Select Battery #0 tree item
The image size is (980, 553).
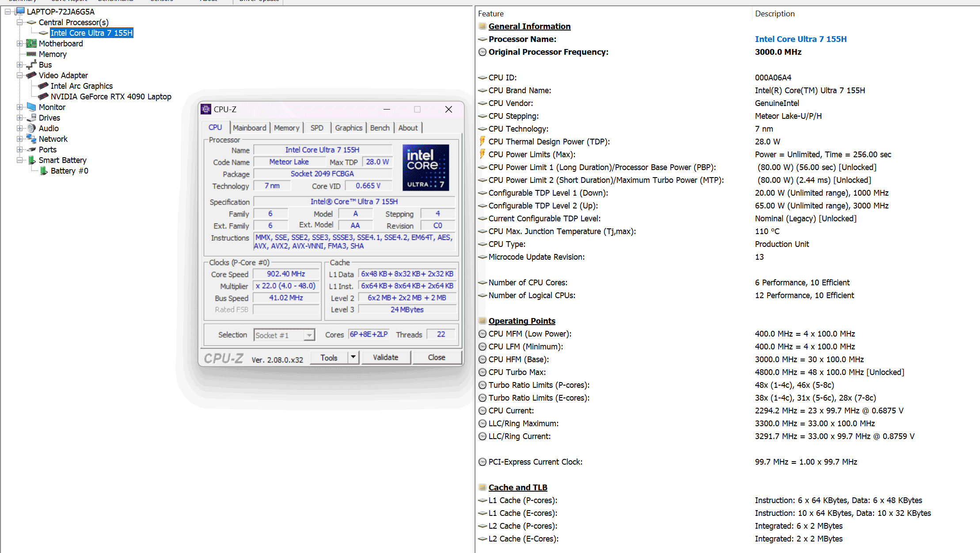[x=69, y=170]
